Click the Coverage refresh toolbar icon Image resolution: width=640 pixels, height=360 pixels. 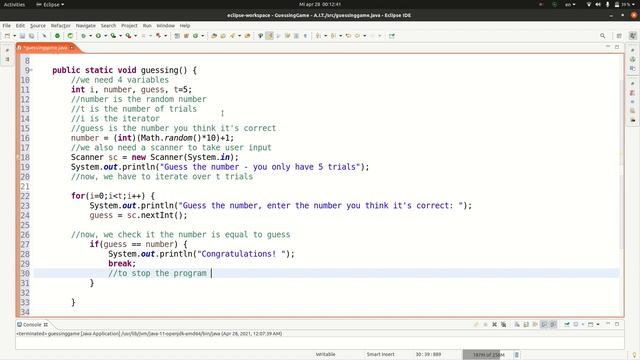pos(70,36)
